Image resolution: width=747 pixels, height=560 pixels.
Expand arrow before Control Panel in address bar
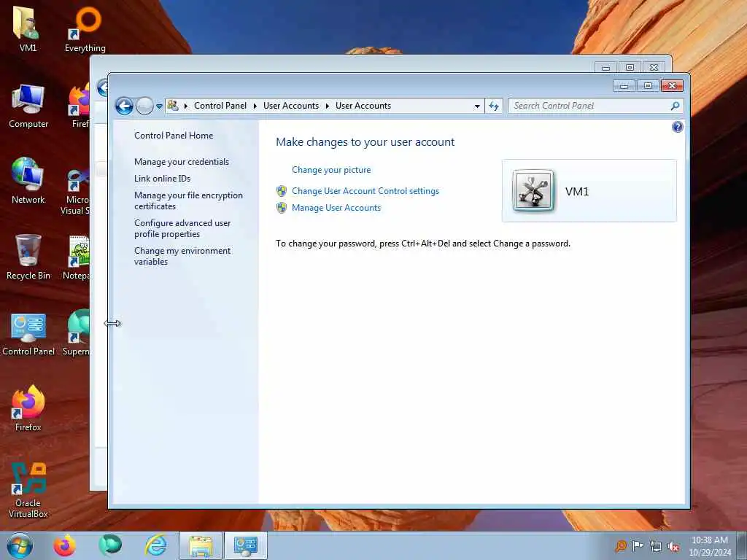click(186, 106)
